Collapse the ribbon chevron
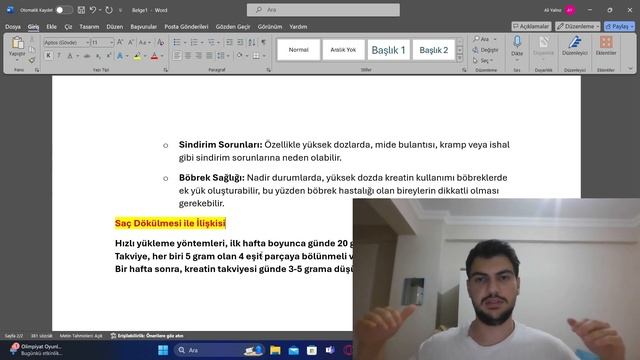Screen dimensions: 640x360 tap(630, 69)
